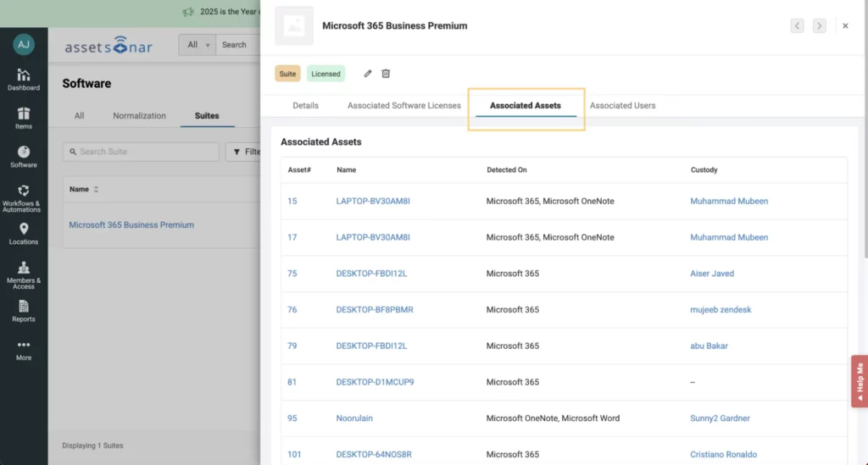
Task: Open LAPTOP-BV30AM8I in asset 17 row
Action: pyautogui.click(x=373, y=237)
